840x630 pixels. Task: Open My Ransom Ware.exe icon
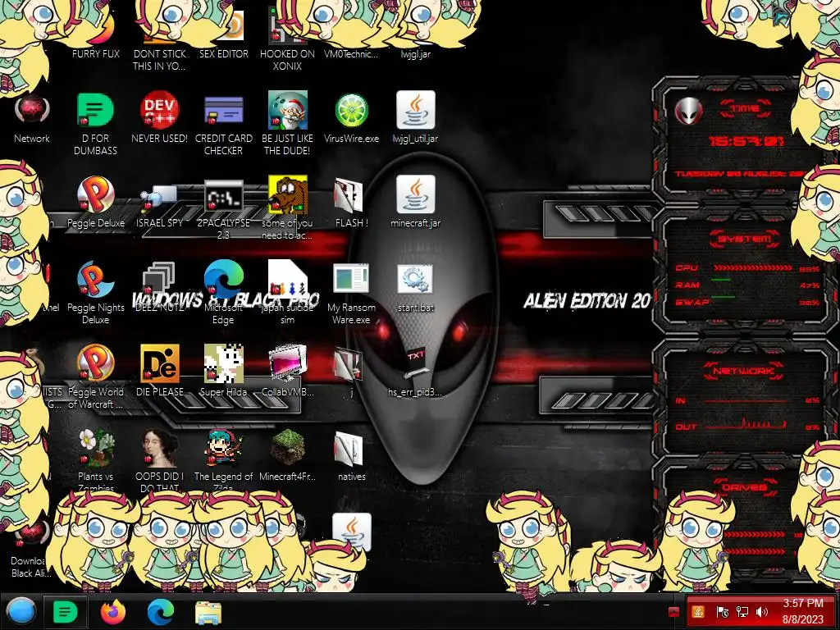[351, 279]
